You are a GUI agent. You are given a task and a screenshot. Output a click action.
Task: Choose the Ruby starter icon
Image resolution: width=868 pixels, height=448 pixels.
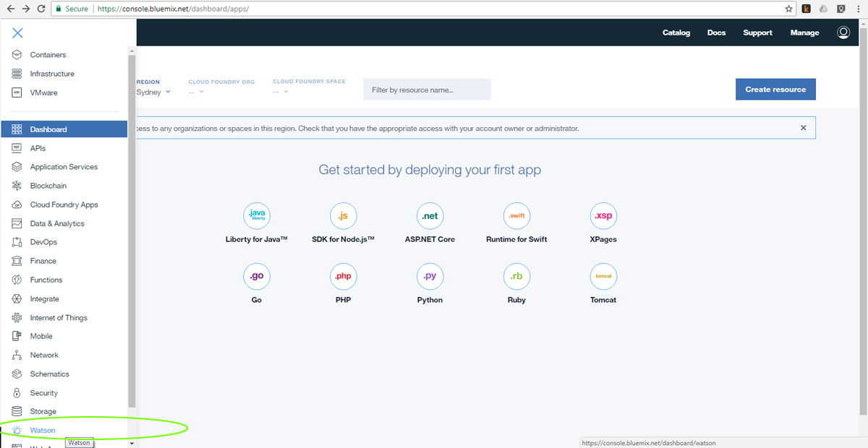516,276
